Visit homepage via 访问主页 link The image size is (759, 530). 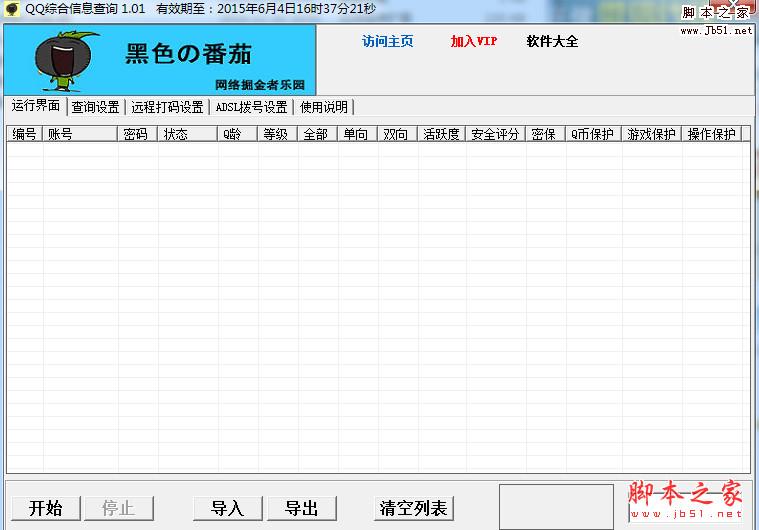click(x=387, y=41)
